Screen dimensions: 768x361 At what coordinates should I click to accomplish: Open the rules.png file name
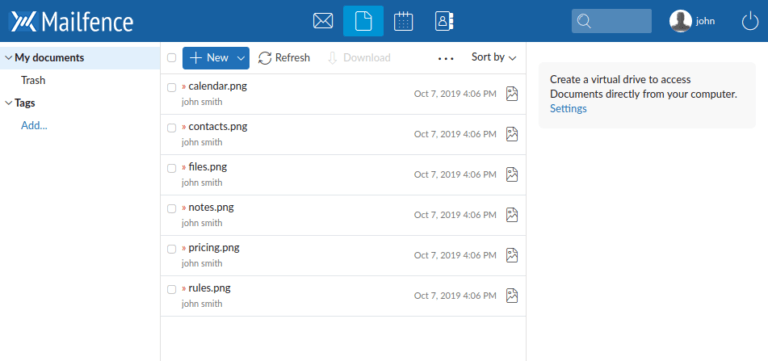point(209,288)
